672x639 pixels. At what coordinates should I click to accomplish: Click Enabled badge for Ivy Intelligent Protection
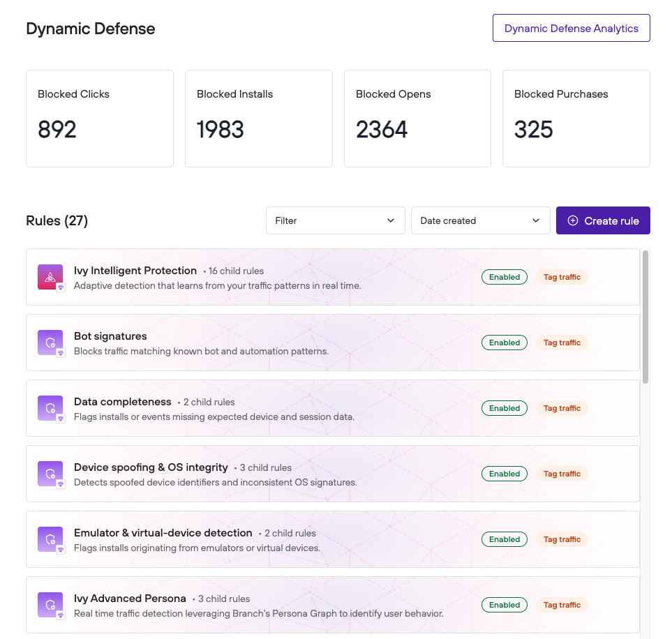(x=504, y=277)
